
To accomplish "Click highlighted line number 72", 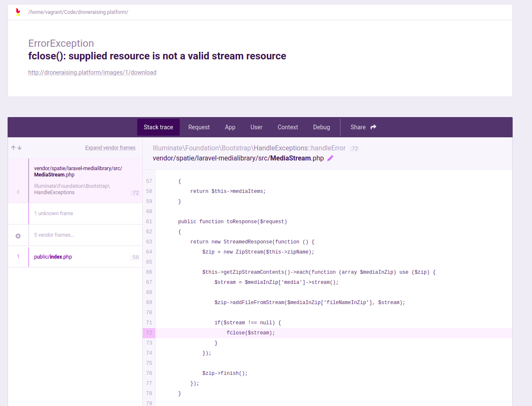I will pyautogui.click(x=149, y=333).
